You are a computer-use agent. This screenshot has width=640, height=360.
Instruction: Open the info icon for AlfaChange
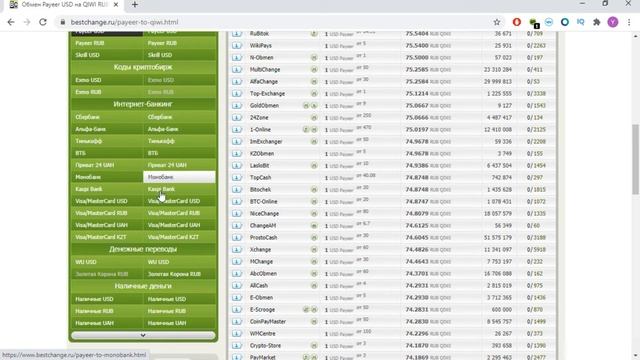237,82
